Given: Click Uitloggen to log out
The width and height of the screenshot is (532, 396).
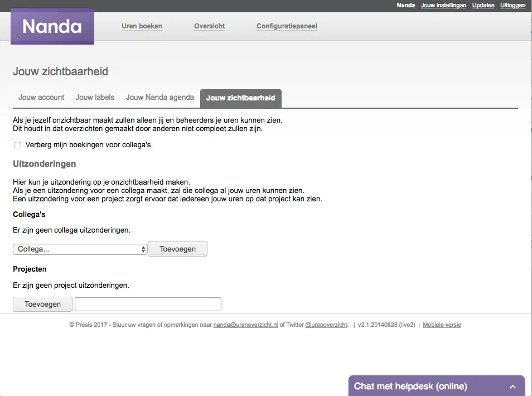Looking at the screenshot, I should pos(512,5).
